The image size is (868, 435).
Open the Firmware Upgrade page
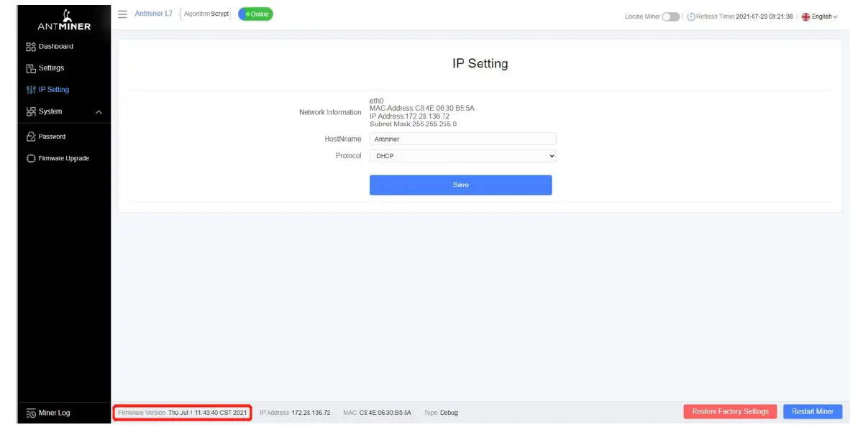(63, 158)
